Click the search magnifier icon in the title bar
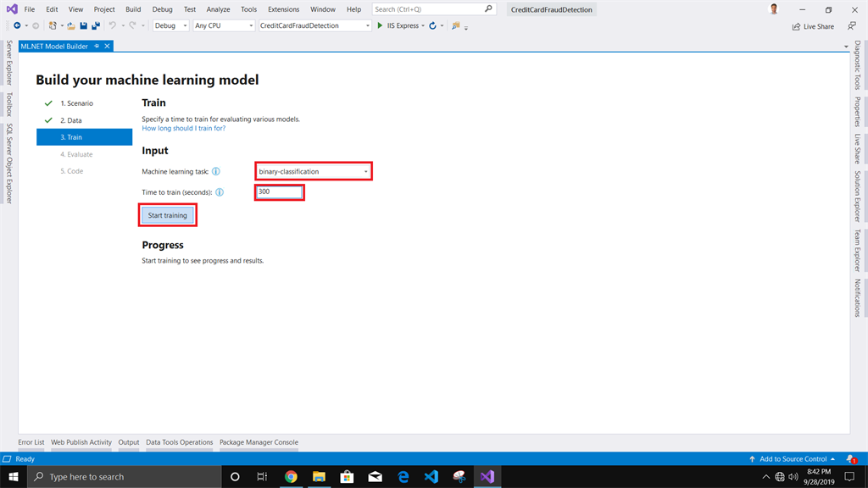The height and width of the screenshot is (488, 868). coord(488,8)
